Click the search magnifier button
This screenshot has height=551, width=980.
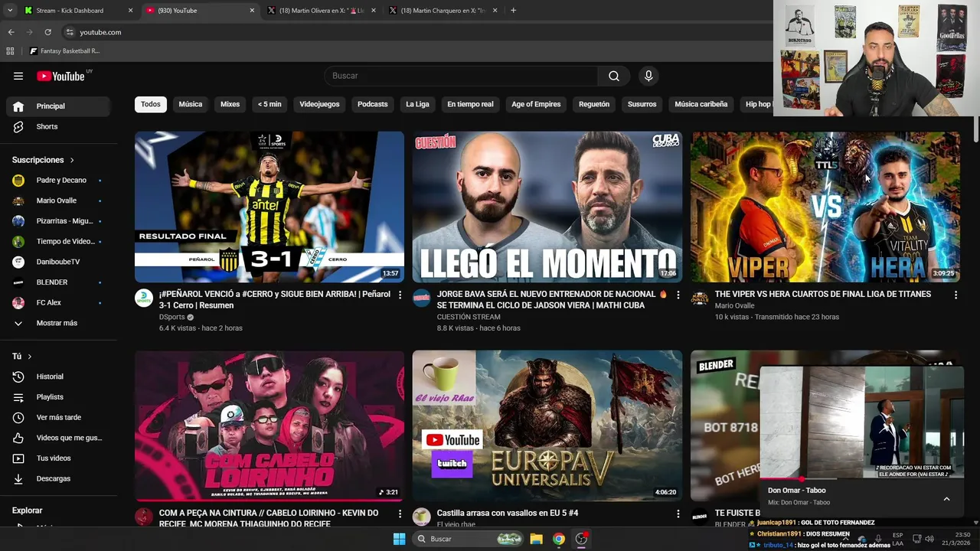pyautogui.click(x=614, y=76)
